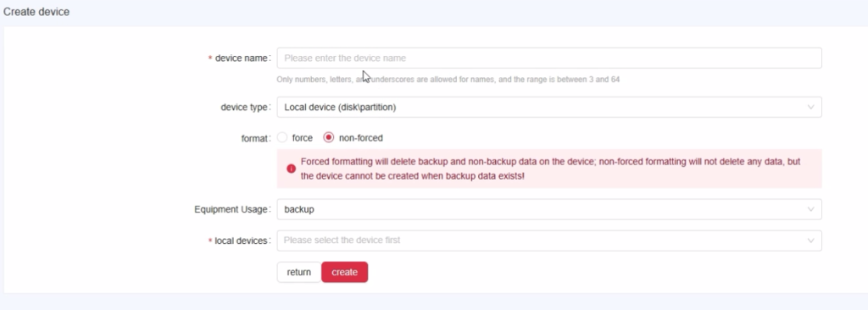This screenshot has height=310, width=868.
Task: Click the red create button
Action: pyautogui.click(x=344, y=273)
